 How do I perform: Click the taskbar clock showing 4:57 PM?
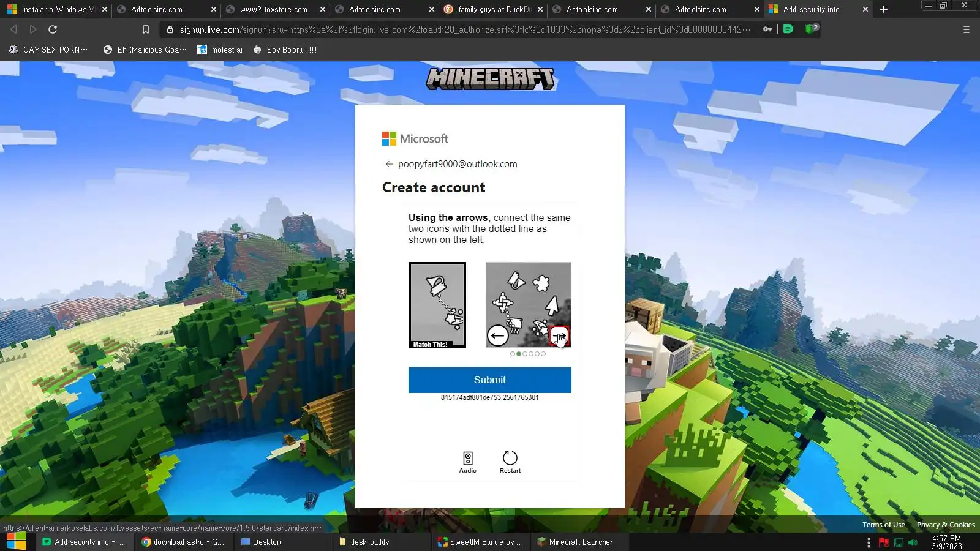(947, 542)
